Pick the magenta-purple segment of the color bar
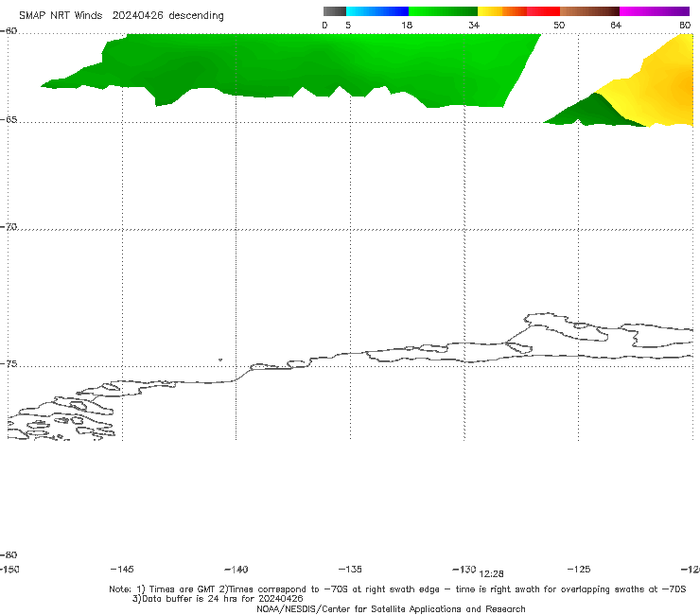 [x=655, y=11]
